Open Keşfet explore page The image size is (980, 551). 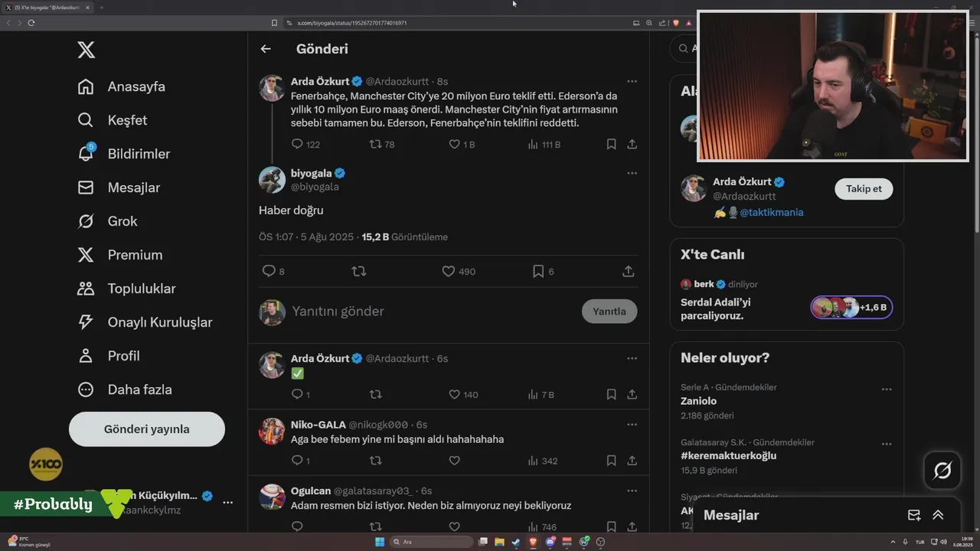(113, 120)
